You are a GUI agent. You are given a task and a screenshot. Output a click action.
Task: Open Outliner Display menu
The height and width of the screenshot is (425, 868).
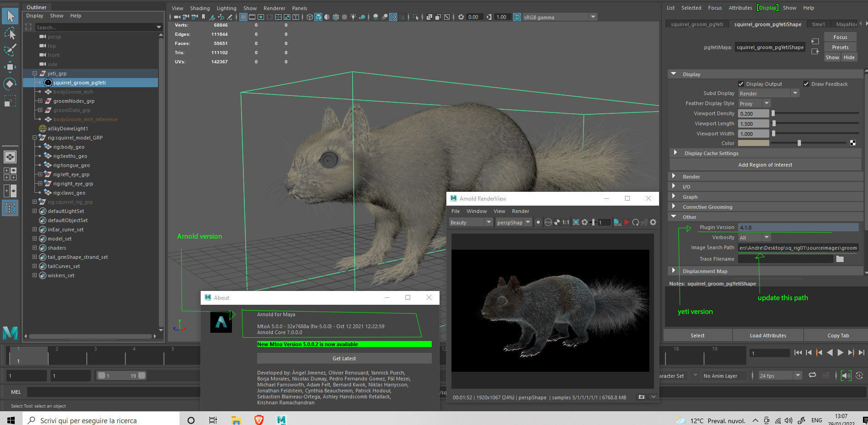pyautogui.click(x=35, y=16)
